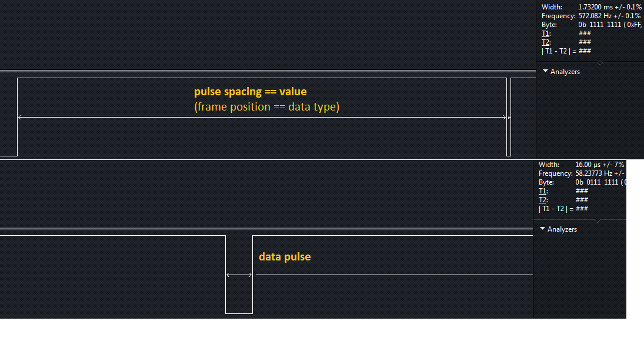Collapse the lower Analyzers panel triangle
The height and width of the screenshot is (351, 644).
(543, 229)
